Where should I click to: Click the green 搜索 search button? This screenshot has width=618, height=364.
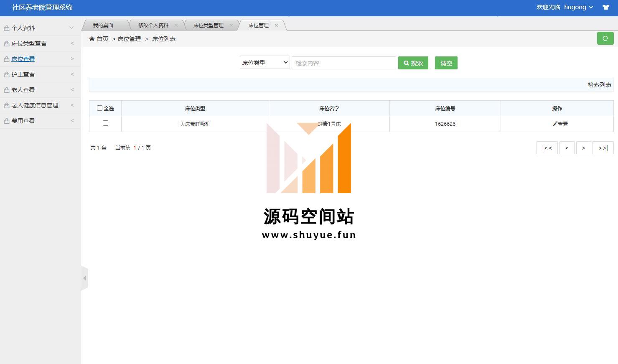point(413,63)
